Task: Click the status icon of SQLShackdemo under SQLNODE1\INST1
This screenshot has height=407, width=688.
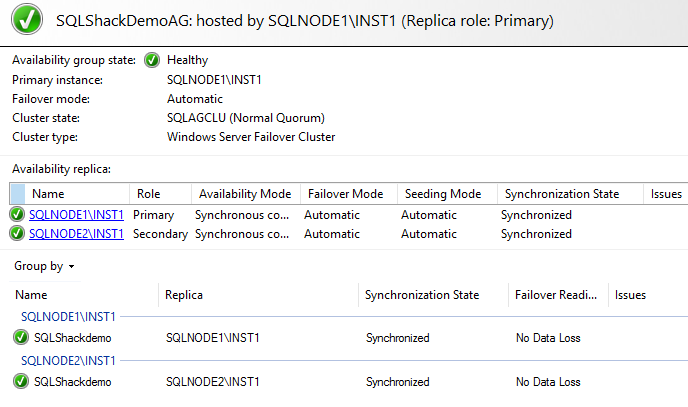Action: (x=21, y=338)
